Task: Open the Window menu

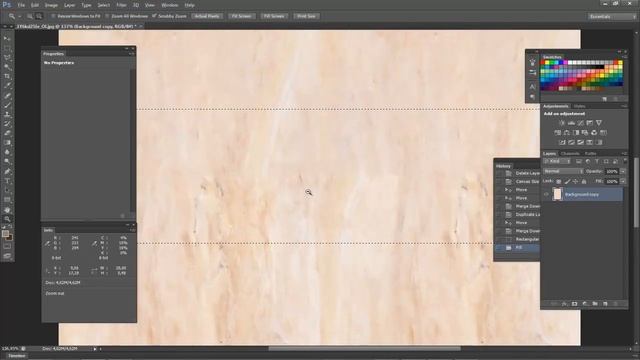Action: click(x=169, y=5)
